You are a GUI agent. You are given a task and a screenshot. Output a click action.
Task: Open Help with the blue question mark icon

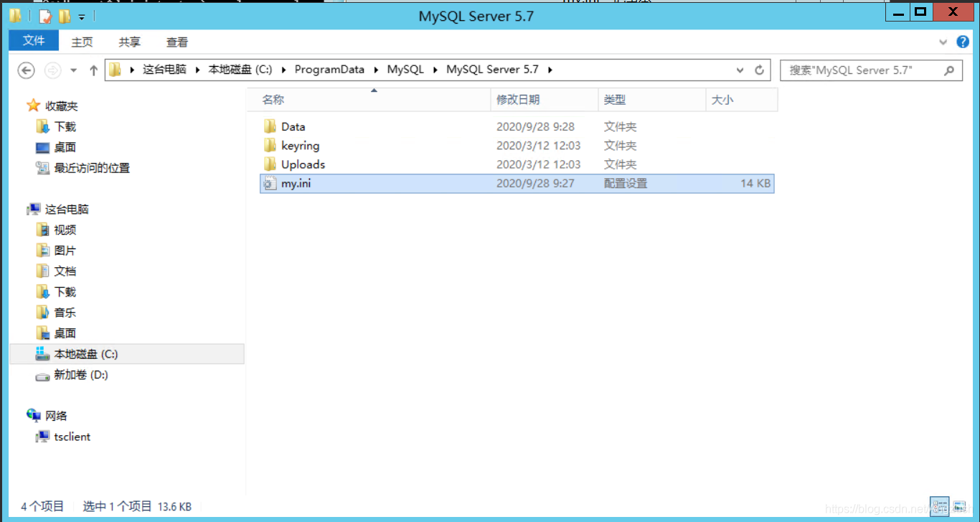963,42
